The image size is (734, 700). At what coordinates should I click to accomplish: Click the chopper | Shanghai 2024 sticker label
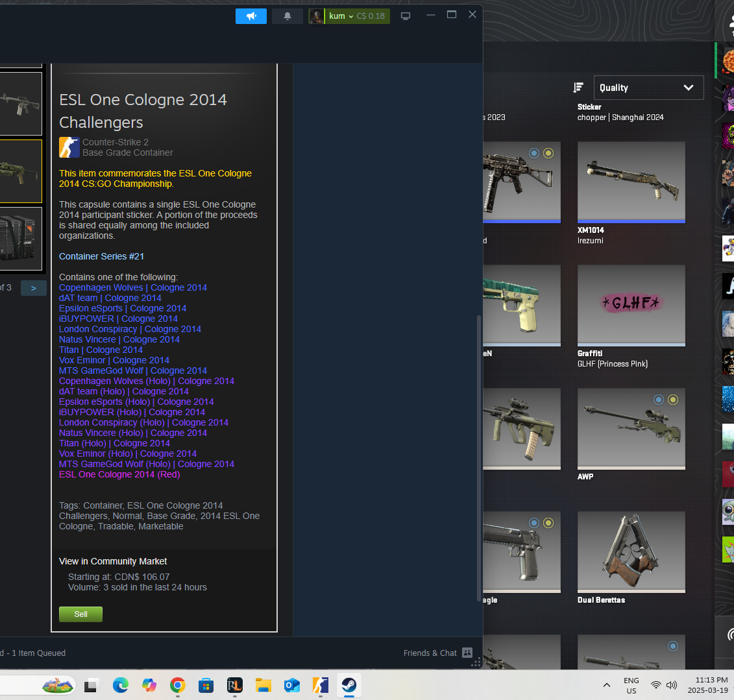click(620, 117)
